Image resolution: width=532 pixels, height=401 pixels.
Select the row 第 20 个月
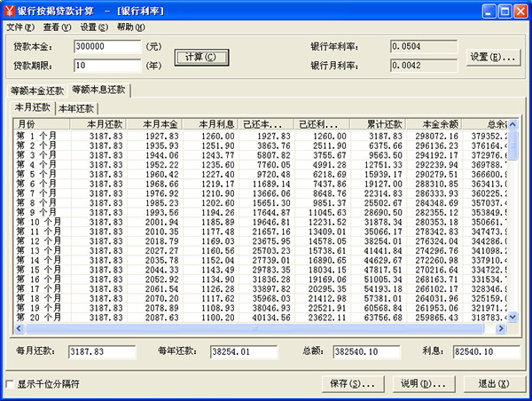click(x=261, y=318)
